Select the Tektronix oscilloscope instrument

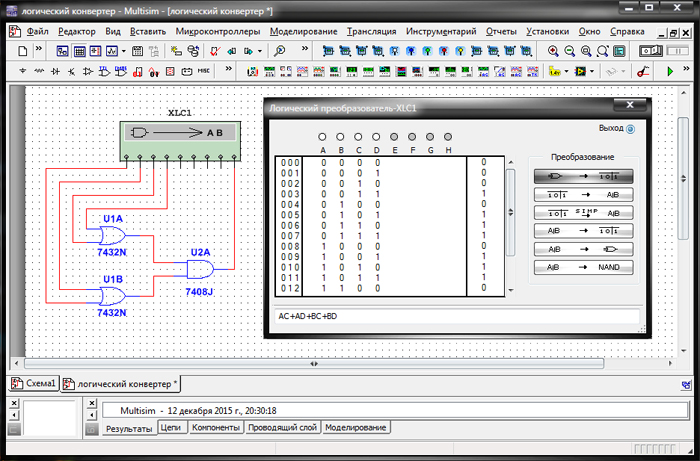pos(533,71)
